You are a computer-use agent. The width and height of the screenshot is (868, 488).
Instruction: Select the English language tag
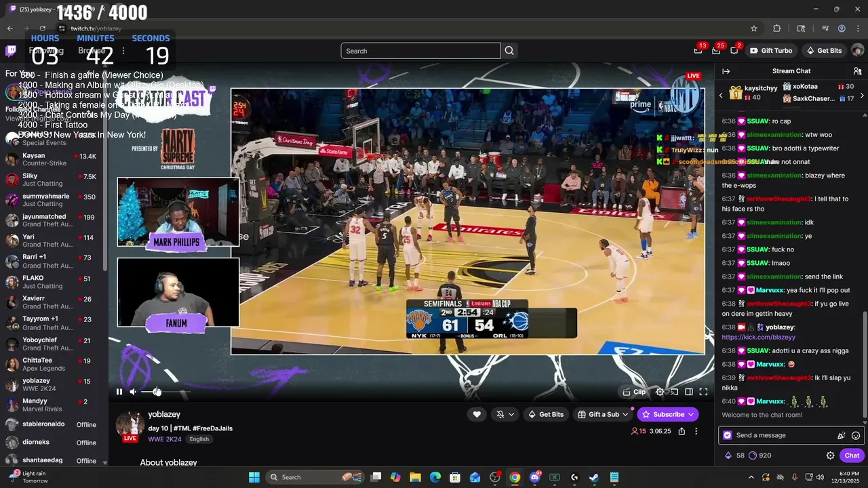199,439
